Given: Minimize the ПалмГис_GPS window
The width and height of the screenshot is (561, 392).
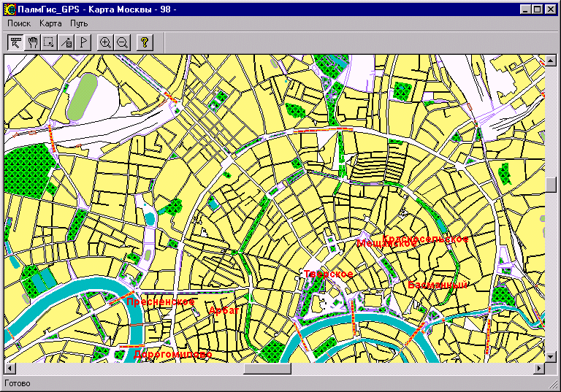Looking at the screenshot, I should [526, 9].
